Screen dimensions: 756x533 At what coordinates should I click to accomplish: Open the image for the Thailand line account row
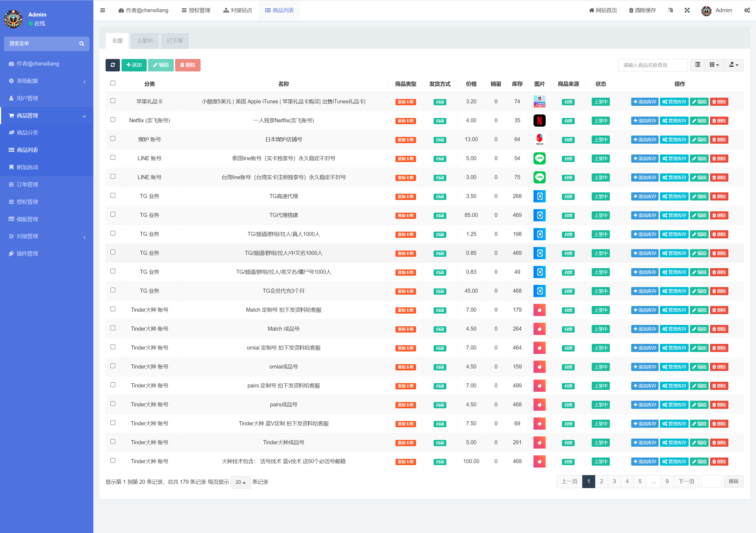click(x=539, y=158)
